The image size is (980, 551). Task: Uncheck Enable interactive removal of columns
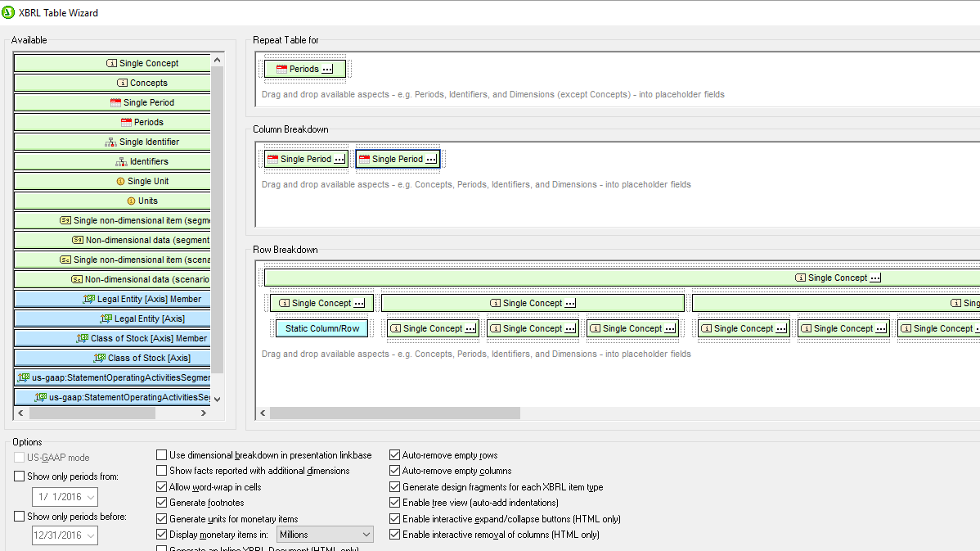pyautogui.click(x=394, y=534)
